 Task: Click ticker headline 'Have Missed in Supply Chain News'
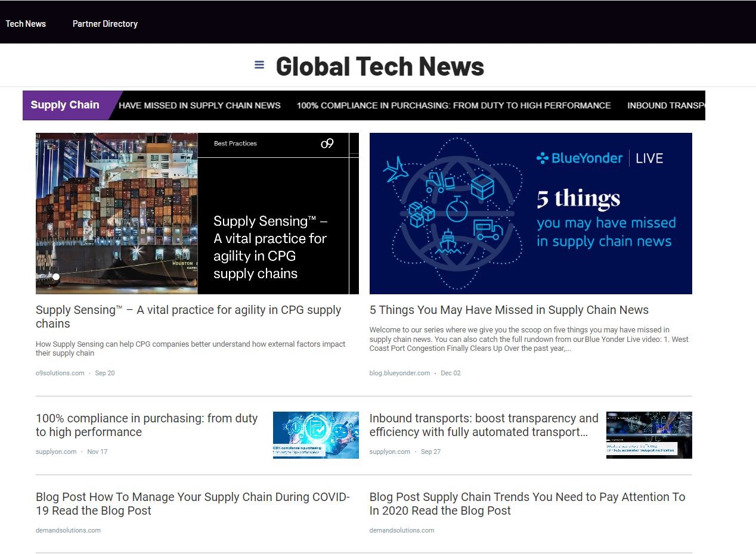click(200, 105)
